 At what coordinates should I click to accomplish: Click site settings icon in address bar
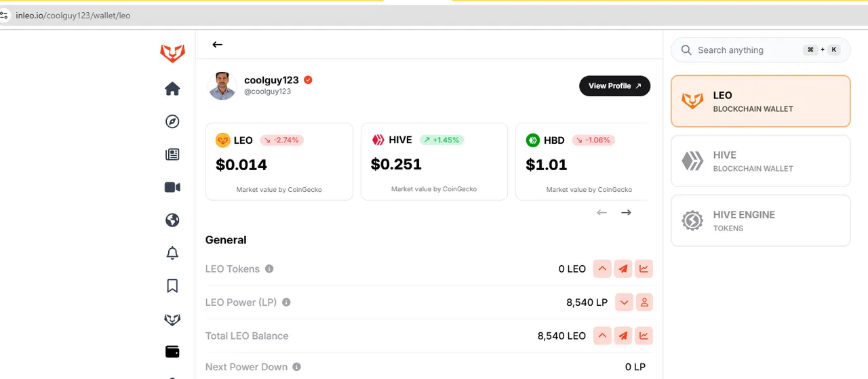click(5, 15)
